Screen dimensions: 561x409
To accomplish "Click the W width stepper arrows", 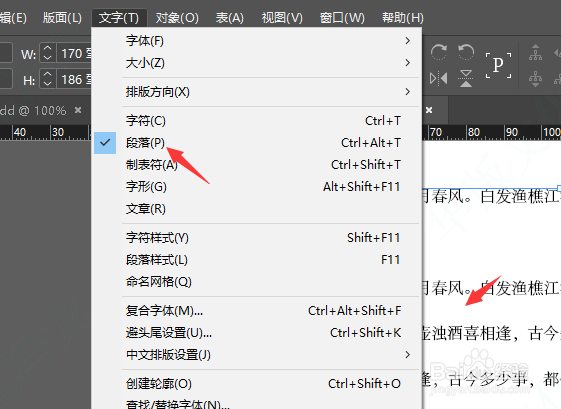I will [x=48, y=53].
